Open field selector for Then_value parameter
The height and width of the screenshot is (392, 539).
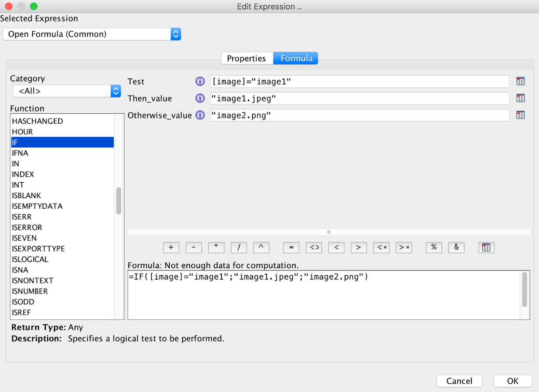520,98
